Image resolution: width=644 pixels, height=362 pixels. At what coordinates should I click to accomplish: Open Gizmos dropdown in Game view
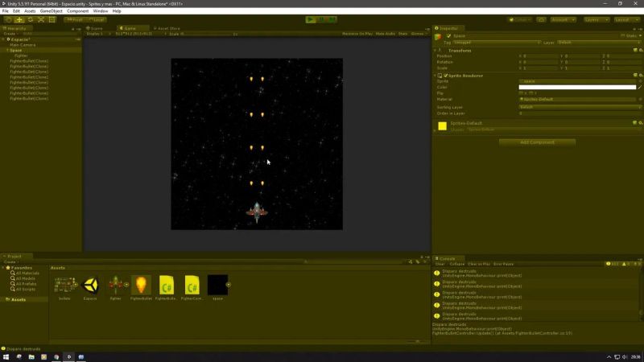click(x=418, y=34)
